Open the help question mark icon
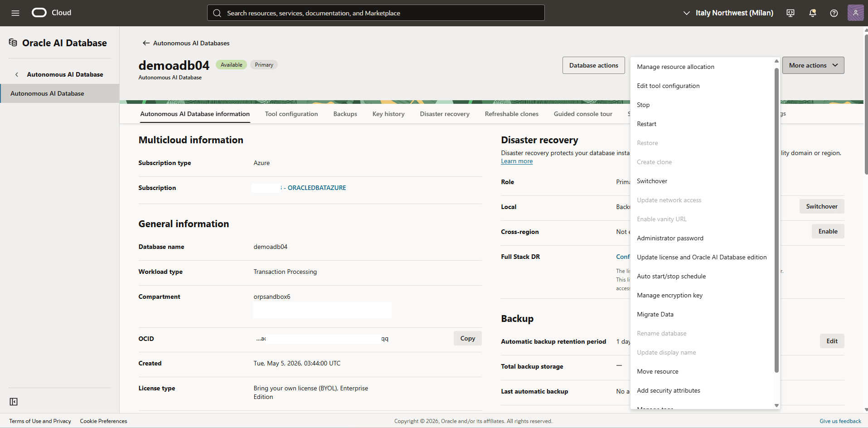Image resolution: width=868 pixels, height=428 pixels. point(834,13)
